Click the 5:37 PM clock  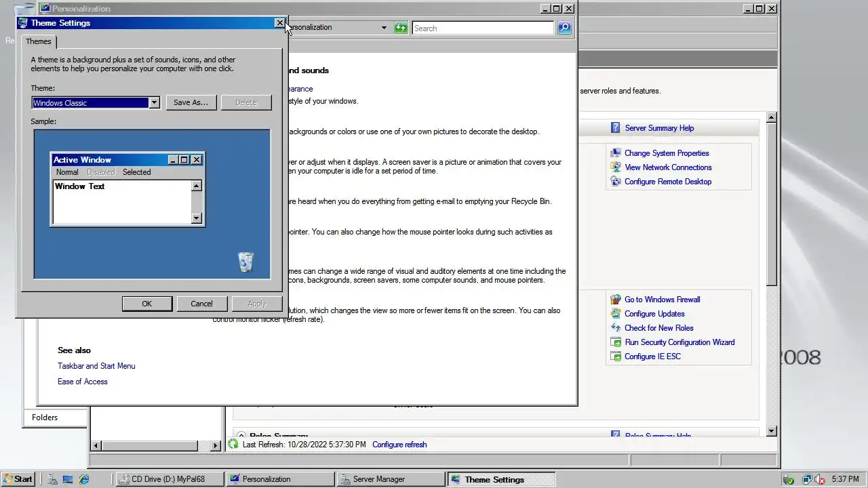(845, 479)
